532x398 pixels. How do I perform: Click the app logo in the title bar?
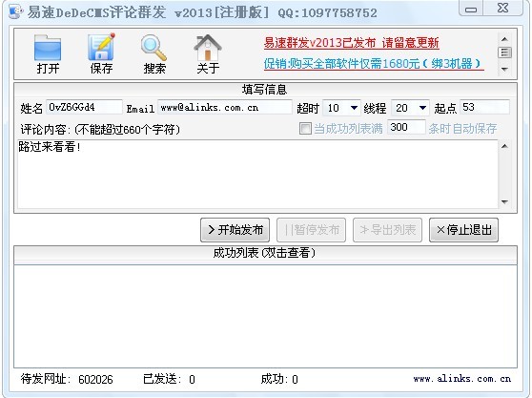(15, 11)
